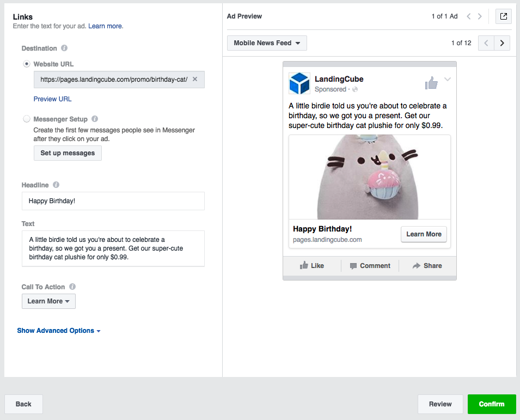
Task: Click the LandingCube page name in preview
Action: coord(339,79)
